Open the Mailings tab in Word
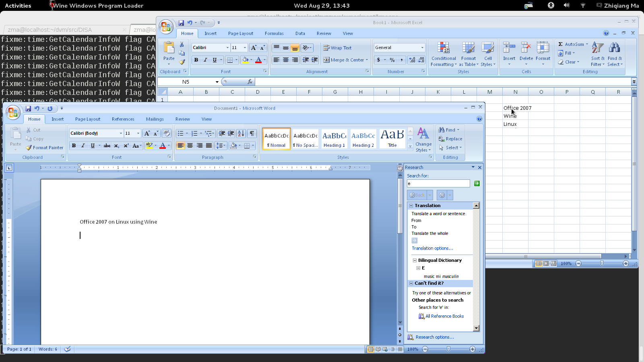Image resolution: width=644 pixels, height=362 pixels. point(155,119)
